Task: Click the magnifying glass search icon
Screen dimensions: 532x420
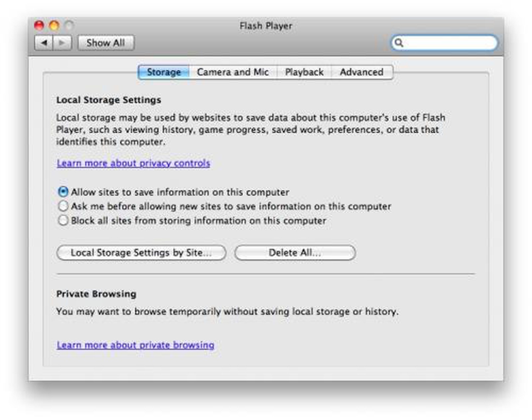Action: tap(399, 43)
